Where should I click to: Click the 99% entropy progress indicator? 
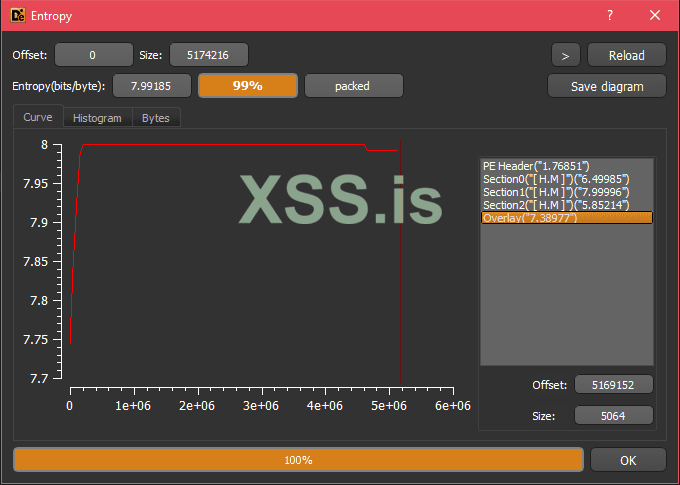tap(248, 85)
